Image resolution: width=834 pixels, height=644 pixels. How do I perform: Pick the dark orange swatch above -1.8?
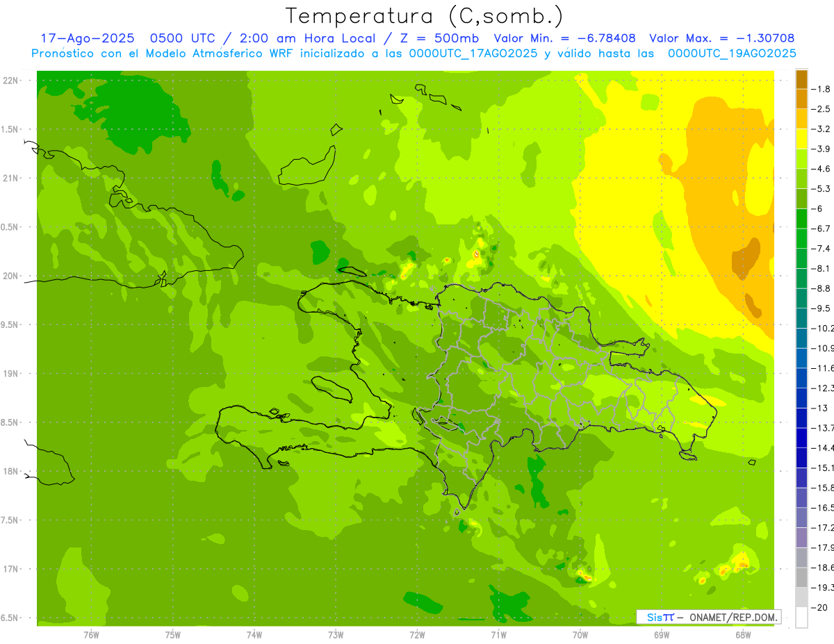801,79
